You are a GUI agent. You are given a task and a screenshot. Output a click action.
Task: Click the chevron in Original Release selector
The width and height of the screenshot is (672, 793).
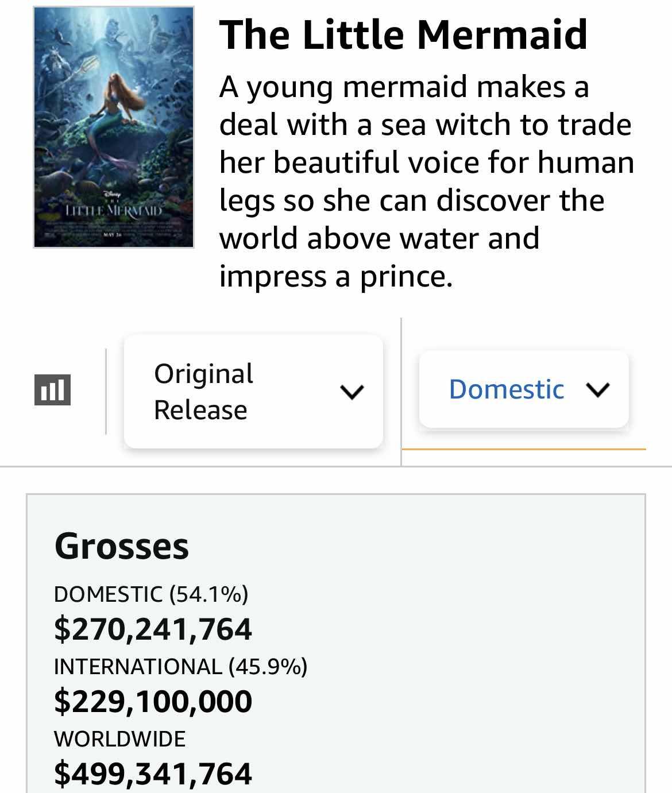click(x=352, y=392)
